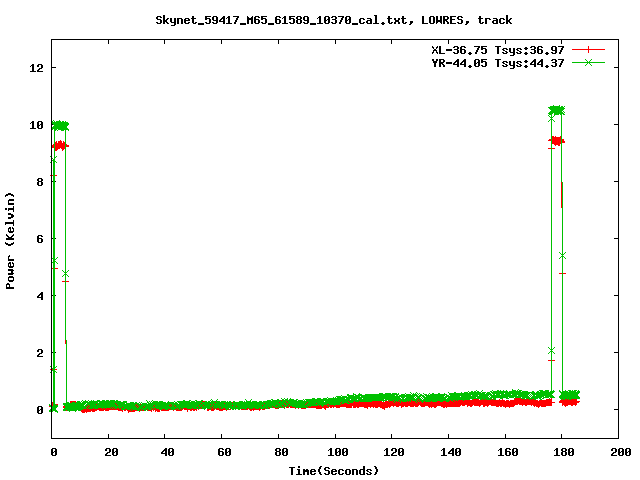Click the x-axis tick label 20
640x480 pixels.
point(111,452)
